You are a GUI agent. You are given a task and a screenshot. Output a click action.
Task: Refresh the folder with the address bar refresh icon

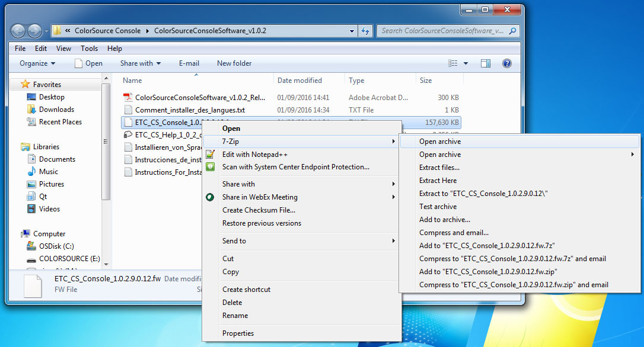point(365,31)
